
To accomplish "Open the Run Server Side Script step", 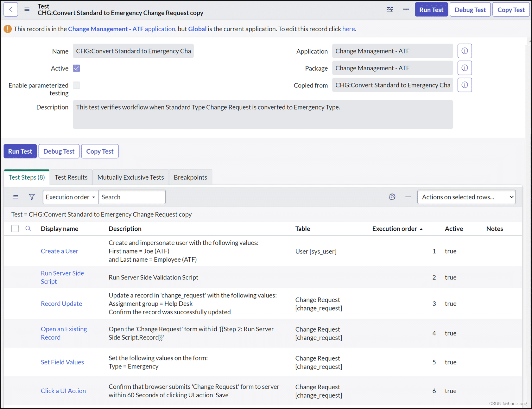I will (x=62, y=277).
